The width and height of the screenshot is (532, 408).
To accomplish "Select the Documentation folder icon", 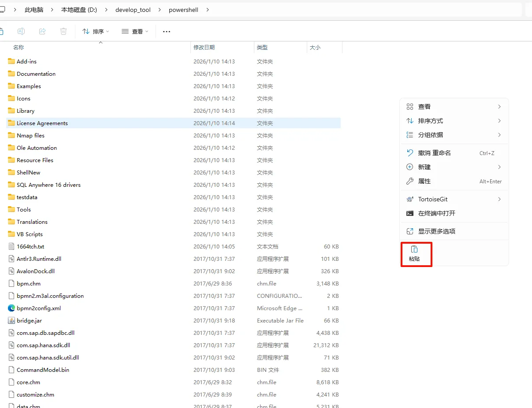I will (x=11, y=74).
